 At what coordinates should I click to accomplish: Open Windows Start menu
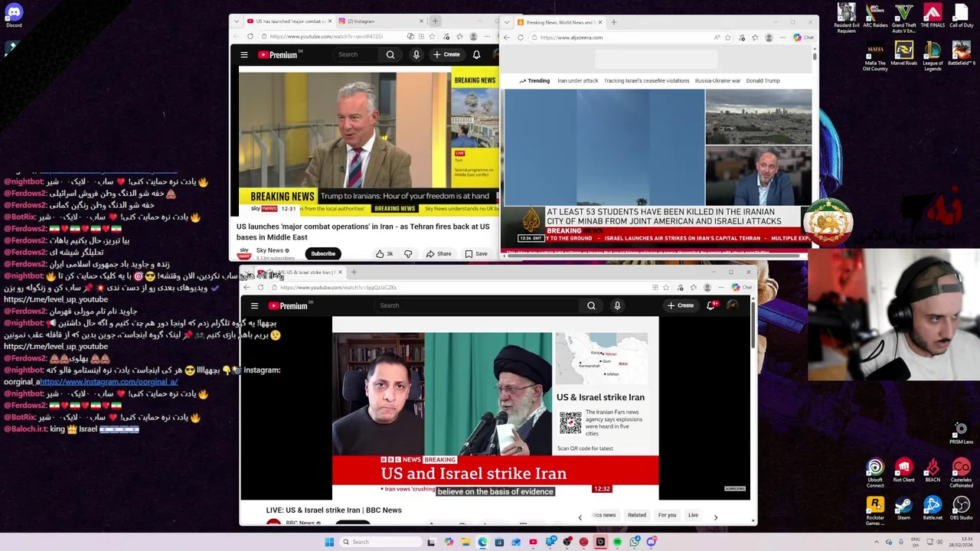(329, 542)
